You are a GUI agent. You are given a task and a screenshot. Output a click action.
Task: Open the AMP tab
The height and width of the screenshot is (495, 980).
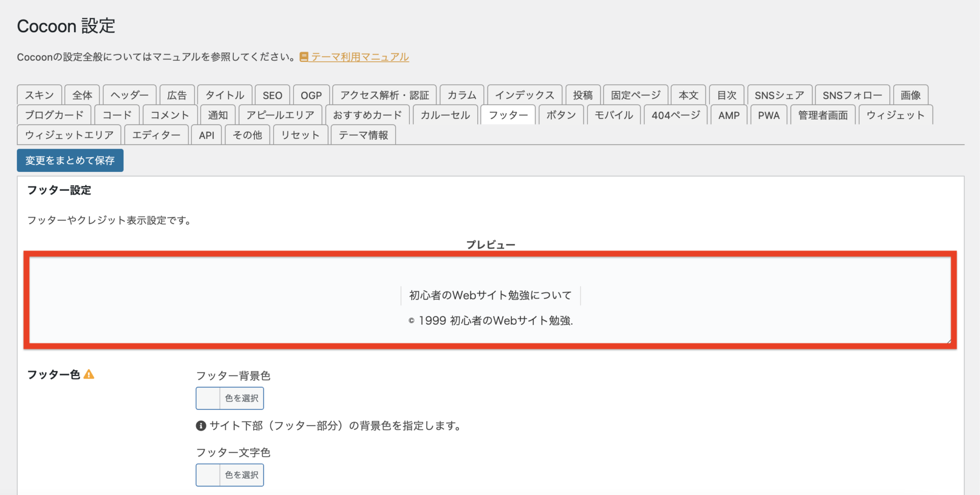pyautogui.click(x=729, y=115)
